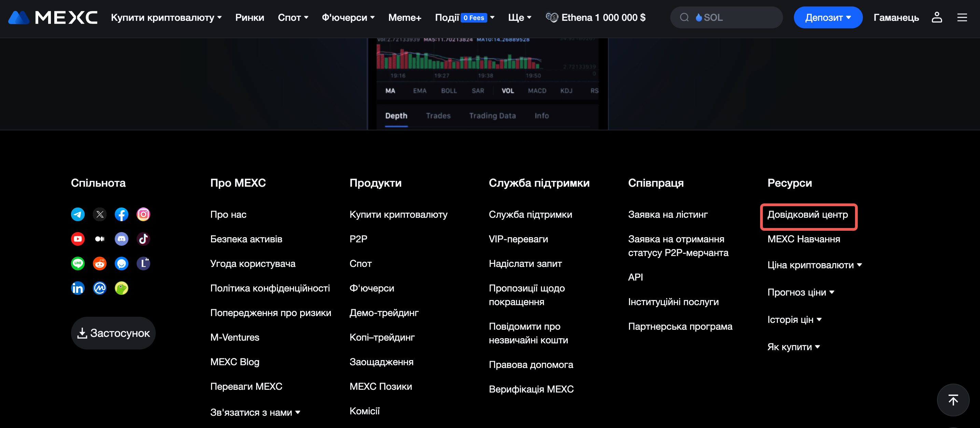
Task: Expand Зв'язатися з нами in footer
Action: [255, 412]
